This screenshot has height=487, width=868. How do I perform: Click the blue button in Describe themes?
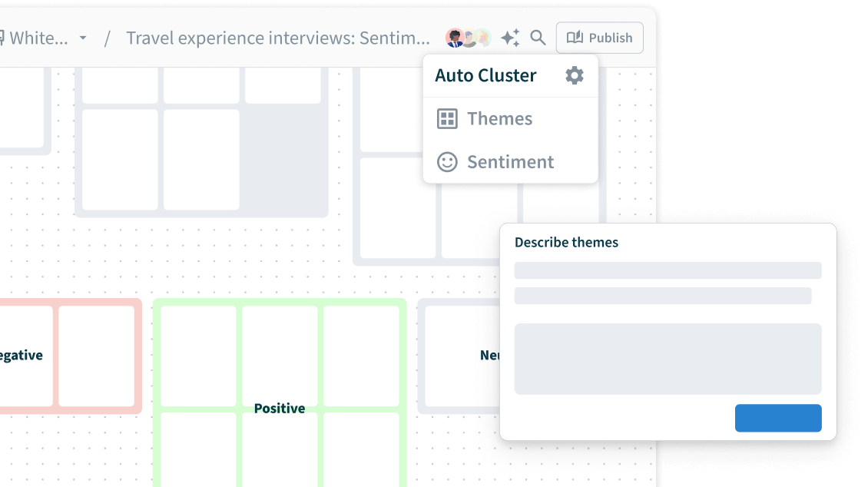pos(778,418)
